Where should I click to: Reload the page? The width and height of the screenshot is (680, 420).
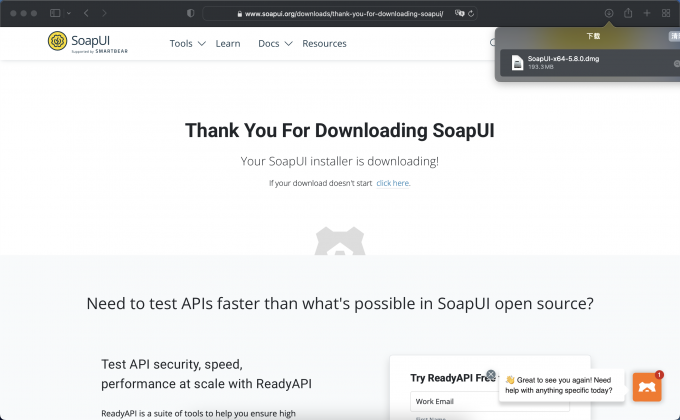[471, 13]
